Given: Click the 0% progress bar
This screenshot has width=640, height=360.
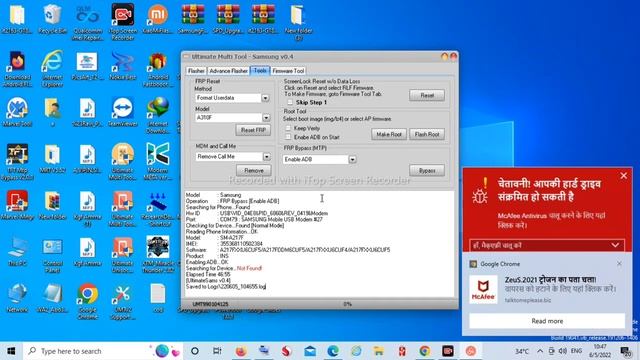Looking at the screenshot, I should (x=347, y=304).
